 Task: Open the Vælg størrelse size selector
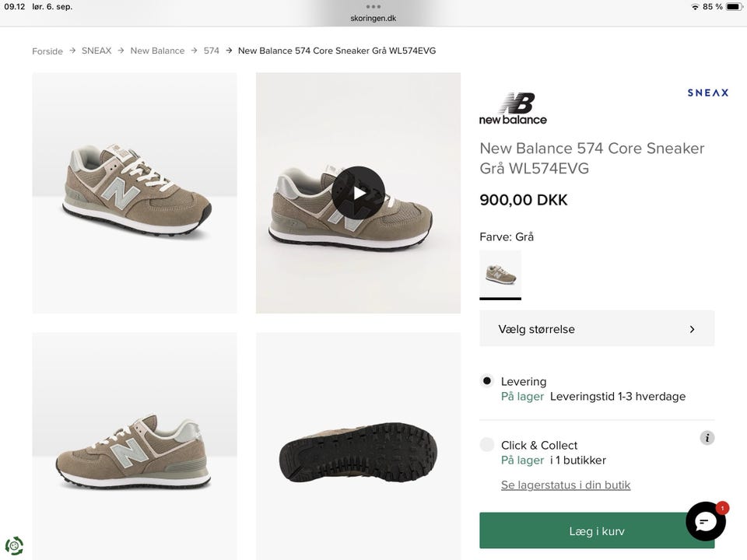pyautogui.click(x=596, y=329)
